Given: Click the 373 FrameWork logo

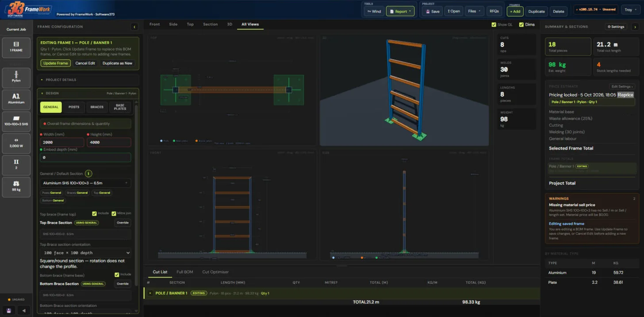Looking at the screenshot, I should click(x=28, y=9).
